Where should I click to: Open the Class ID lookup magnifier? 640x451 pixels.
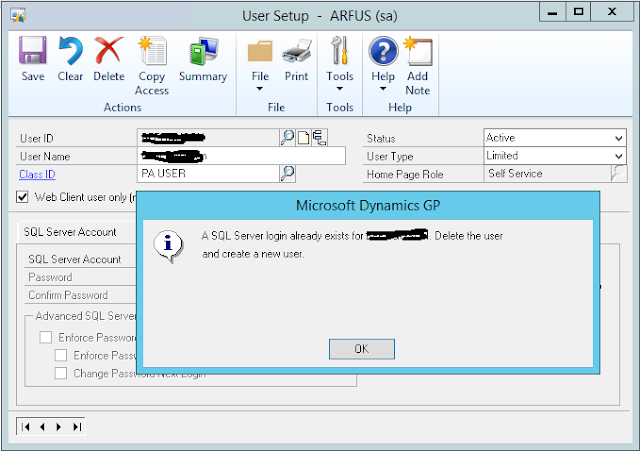click(x=287, y=173)
